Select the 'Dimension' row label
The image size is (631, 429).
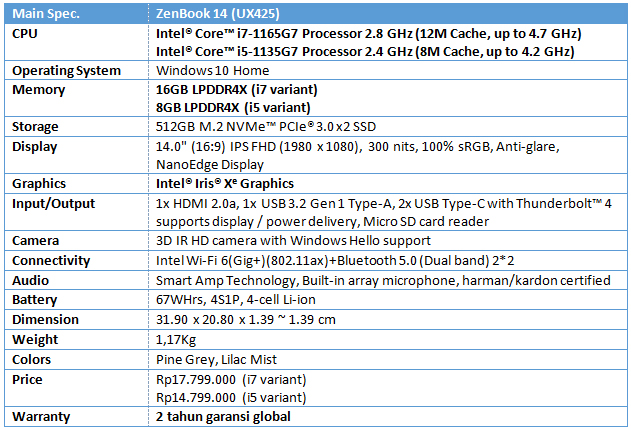coord(45,320)
